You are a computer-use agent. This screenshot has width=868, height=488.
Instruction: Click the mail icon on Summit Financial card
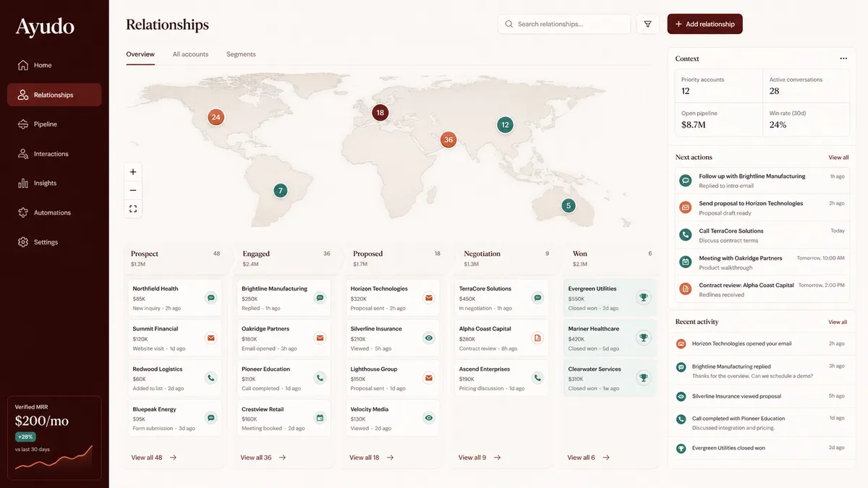pos(210,338)
